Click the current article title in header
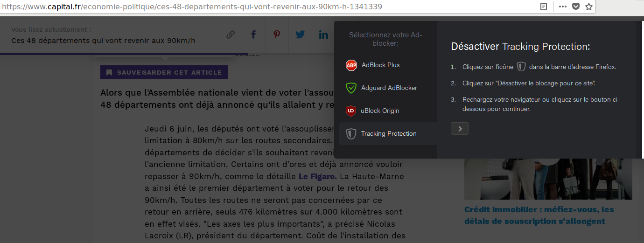The width and height of the screenshot is (644, 243). (x=103, y=41)
